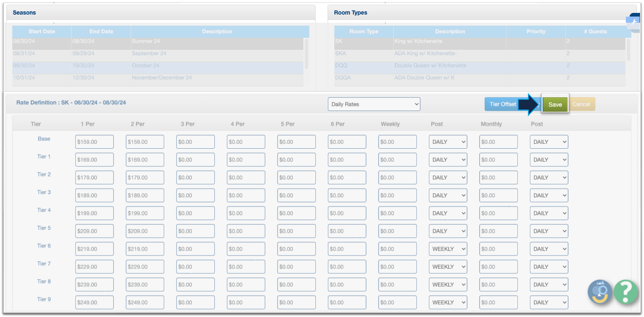The height and width of the screenshot is (317, 644).
Task: Open Tier 6 WEEKLY Post dropdown
Action: [448, 249]
